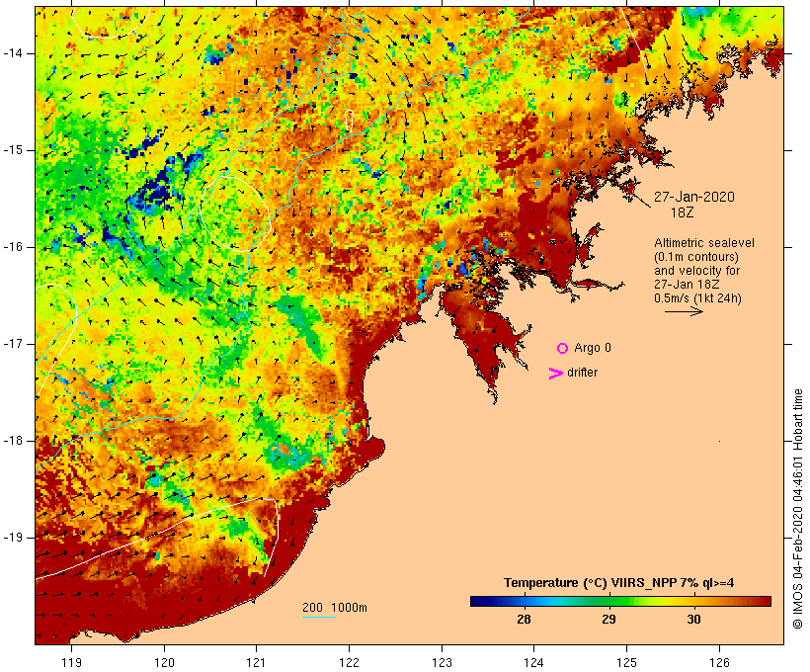Click the 119 longitude axis label
Image resolution: width=810 pixels, height=672 pixels.
pyautogui.click(x=71, y=662)
